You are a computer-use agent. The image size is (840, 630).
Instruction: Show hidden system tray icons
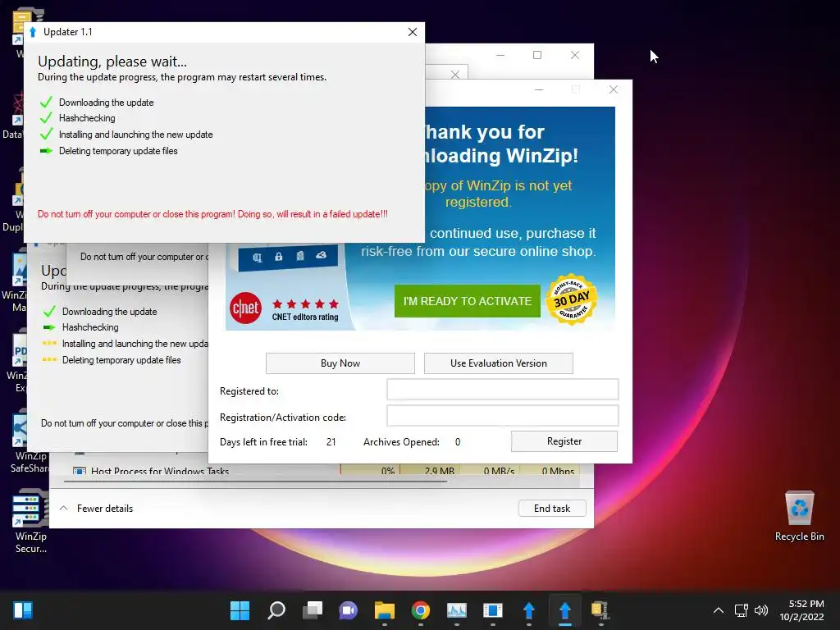point(719,610)
